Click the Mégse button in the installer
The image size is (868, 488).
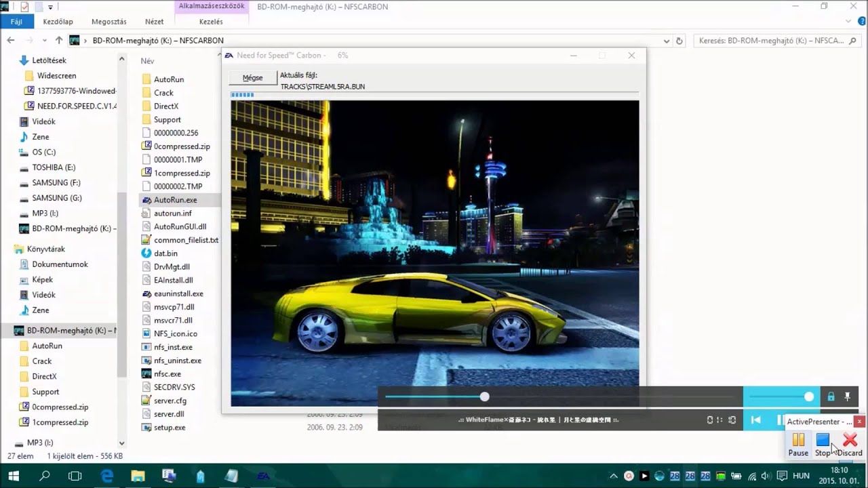click(x=252, y=78)
